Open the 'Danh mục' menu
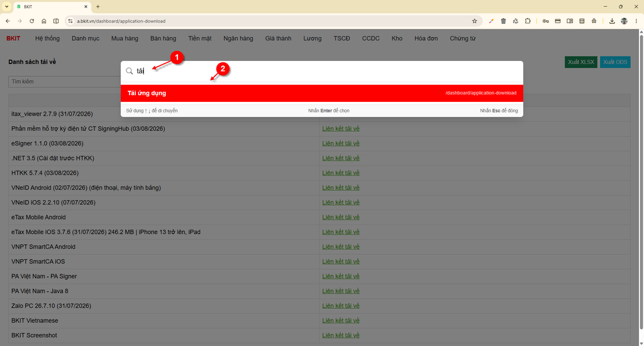The height and width of the screenshot is (346, 644). click(x=86, y=38)
